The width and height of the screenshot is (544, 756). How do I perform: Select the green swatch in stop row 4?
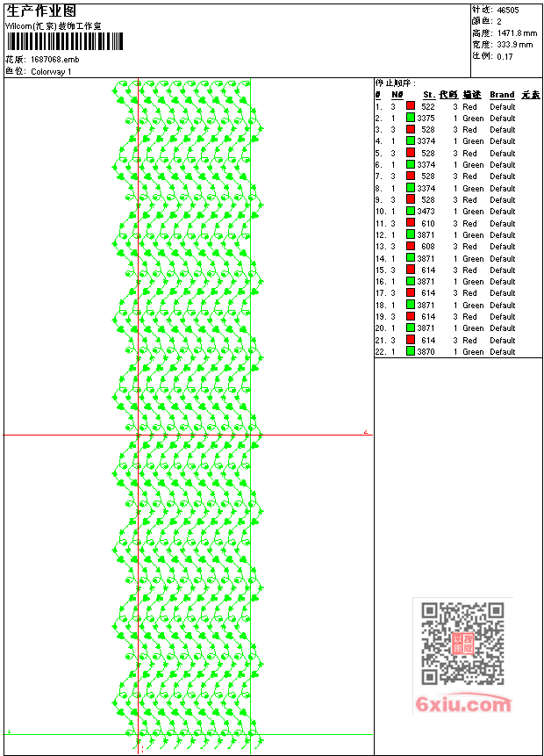point(410,140)
